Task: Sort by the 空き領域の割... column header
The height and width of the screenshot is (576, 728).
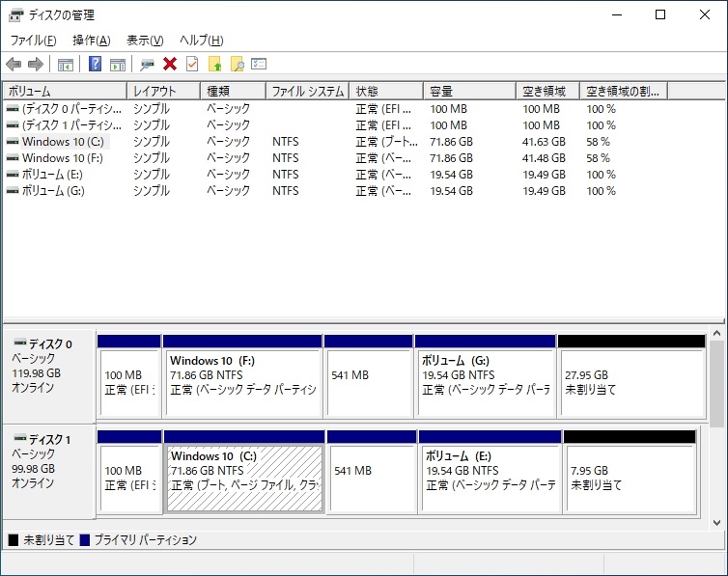Action: [x=624, y=91]
